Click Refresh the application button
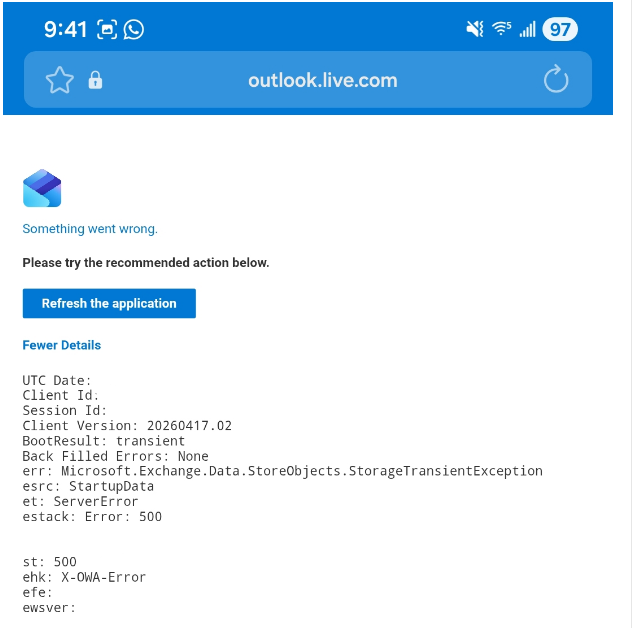The width and height of the screenshot is (632, 628). pos(109,303)
